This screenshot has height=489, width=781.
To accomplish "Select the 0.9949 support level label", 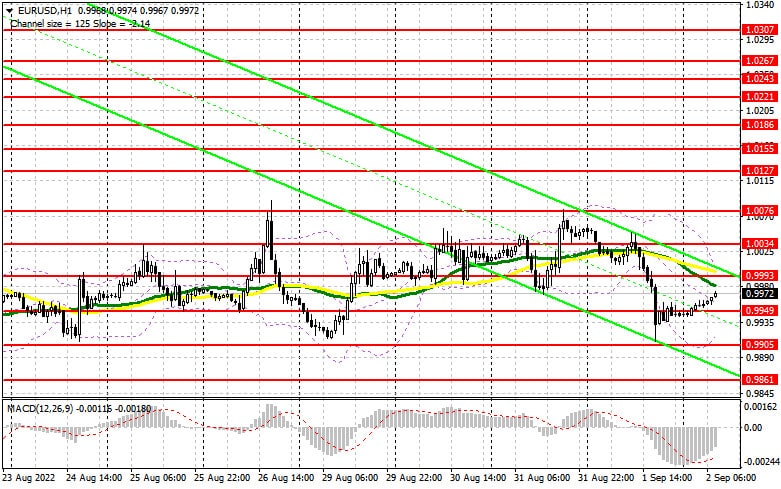I will 759,311.
